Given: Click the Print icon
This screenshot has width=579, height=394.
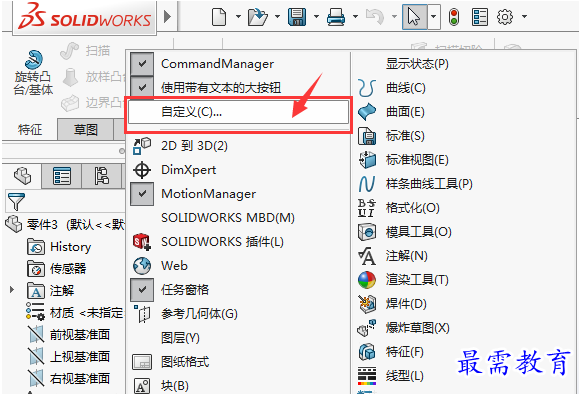Looking at the screenshot, I should click(x=336, y=17).
